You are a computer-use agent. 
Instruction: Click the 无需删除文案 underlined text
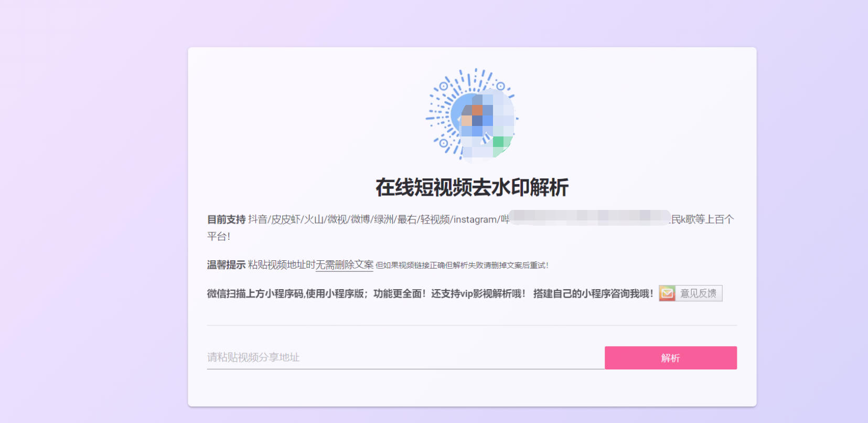pyautogui.click(x=345, y=265)
